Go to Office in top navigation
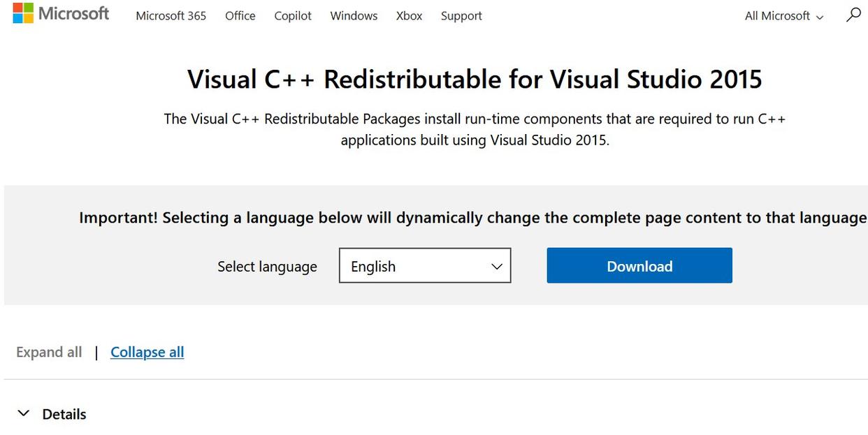 (x=240, y=15)
